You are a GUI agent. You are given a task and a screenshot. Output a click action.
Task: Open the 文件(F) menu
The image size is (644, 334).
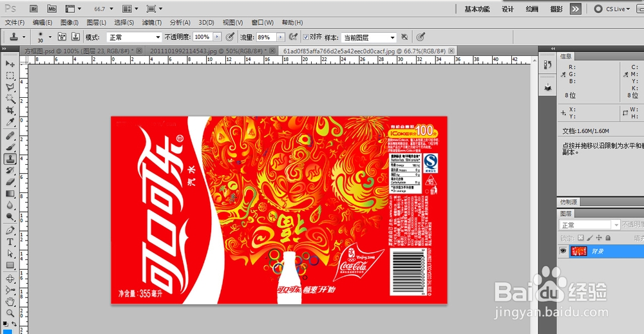tap(15, 23)
